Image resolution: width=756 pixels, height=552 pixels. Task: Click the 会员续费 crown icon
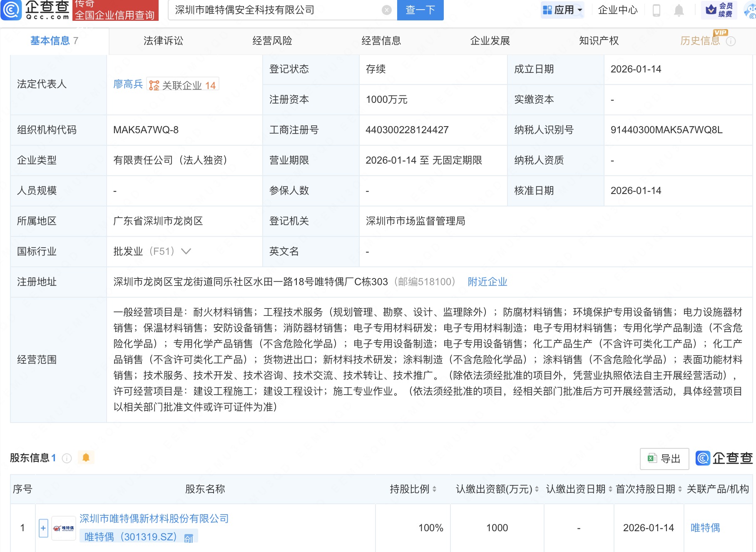click(710, 10)
